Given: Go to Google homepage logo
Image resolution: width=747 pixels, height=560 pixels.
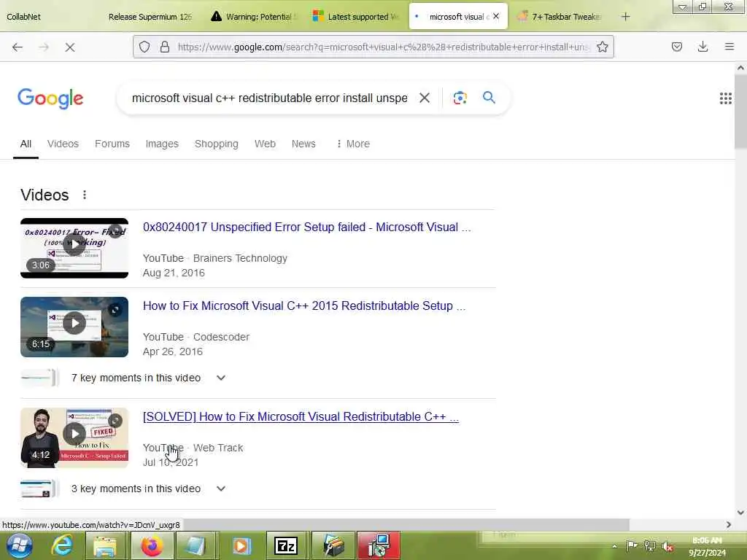Looking at the screenshot, I should pos(50,98).
